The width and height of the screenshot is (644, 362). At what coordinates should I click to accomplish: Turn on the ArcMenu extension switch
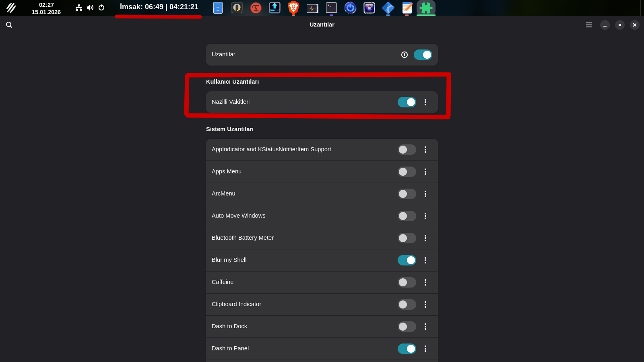tap(407, 194)
